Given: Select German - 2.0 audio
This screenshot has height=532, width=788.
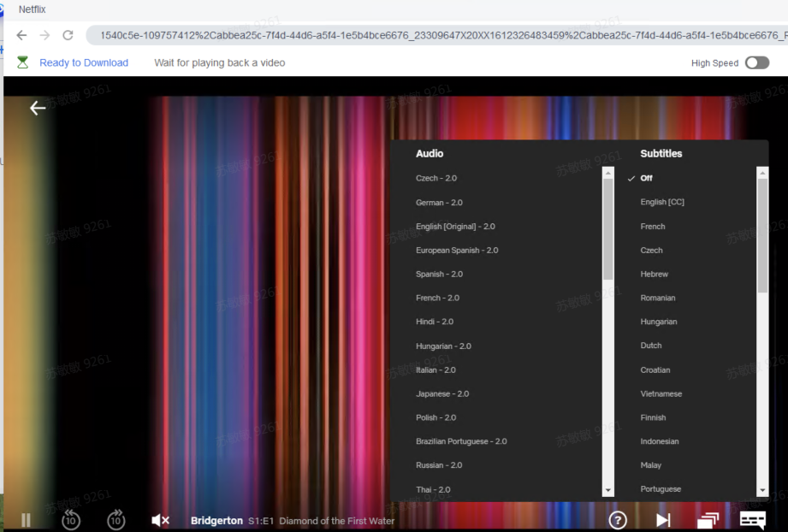Looking at the screenshot, I should click(x=439, y=203).
